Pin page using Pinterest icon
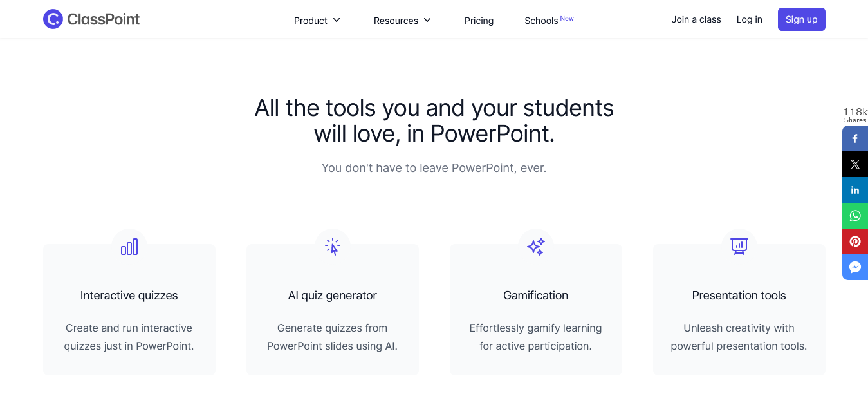868x414 pixels. click(855, 241)
